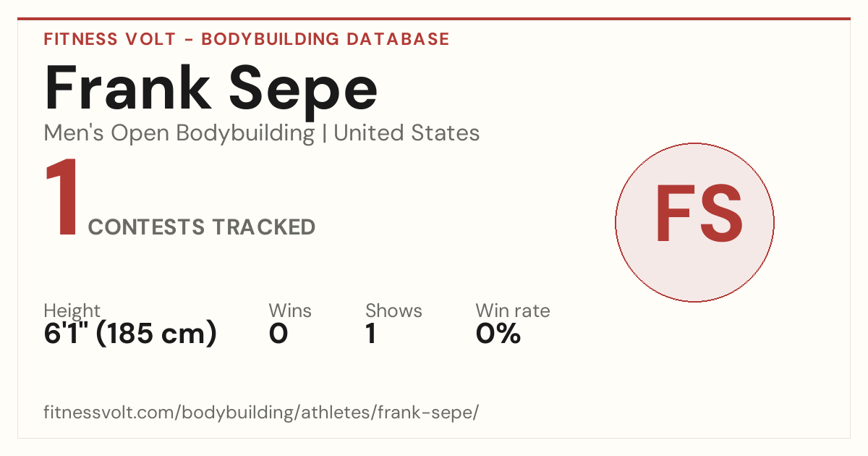The width and height of the screenshot is (868, 456).
Task: Select the 0% win rate value
Action: (x=498, y=334)
